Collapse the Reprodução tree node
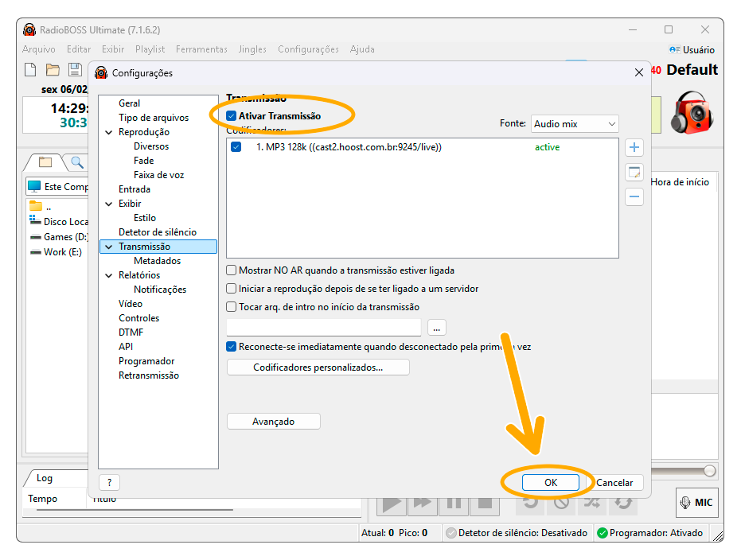Image resolution: width=741 pixels, height=560 pixels. click(x=108, y=132)
